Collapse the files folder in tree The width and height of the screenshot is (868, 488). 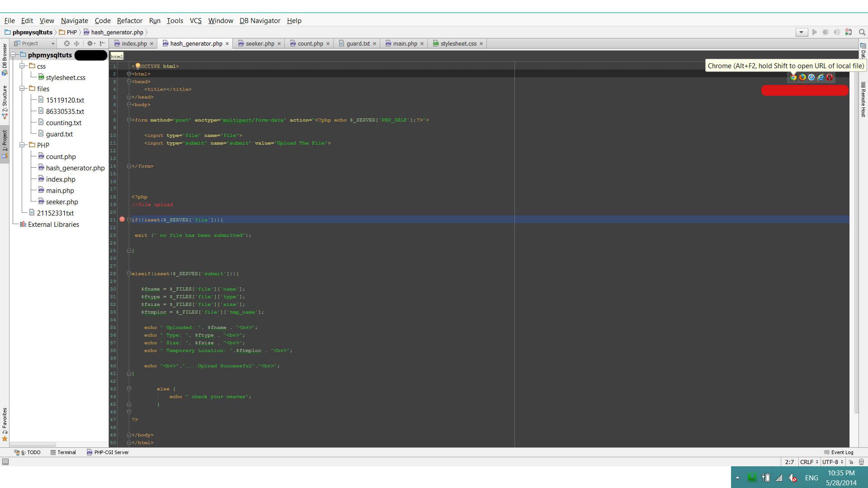click(x=22, y=89)
